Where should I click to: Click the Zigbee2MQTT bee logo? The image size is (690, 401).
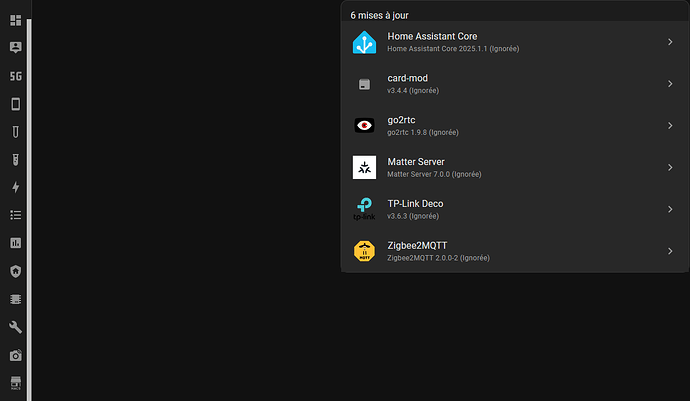pyautogui.click(x=364, y=251)
